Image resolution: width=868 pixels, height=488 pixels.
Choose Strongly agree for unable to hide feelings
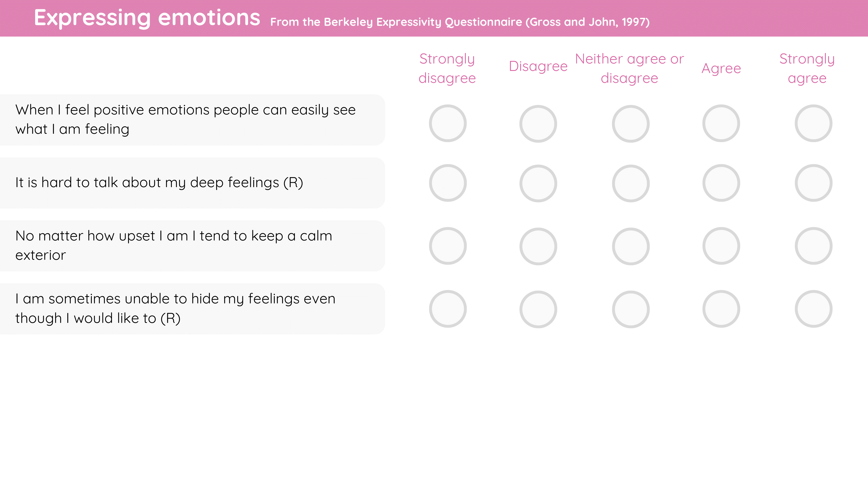click(813, 309)
